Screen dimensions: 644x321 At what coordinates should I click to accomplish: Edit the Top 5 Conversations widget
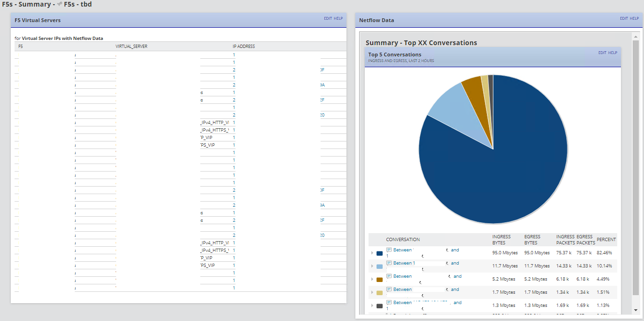point(602,53)
